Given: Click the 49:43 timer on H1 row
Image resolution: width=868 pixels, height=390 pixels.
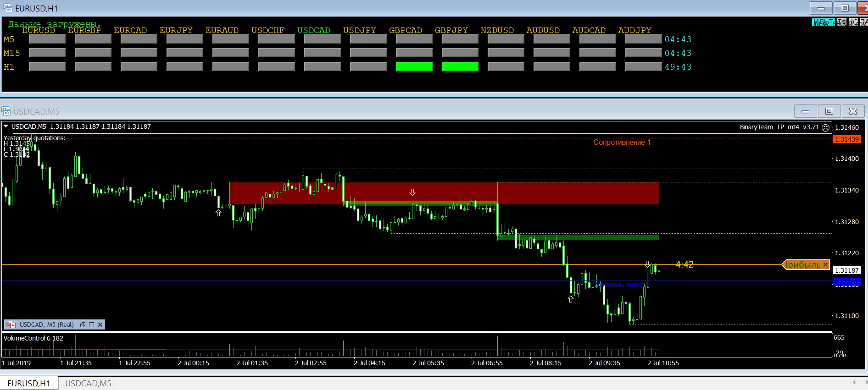Looking at the screenshot, I should [x=678, y=67].
